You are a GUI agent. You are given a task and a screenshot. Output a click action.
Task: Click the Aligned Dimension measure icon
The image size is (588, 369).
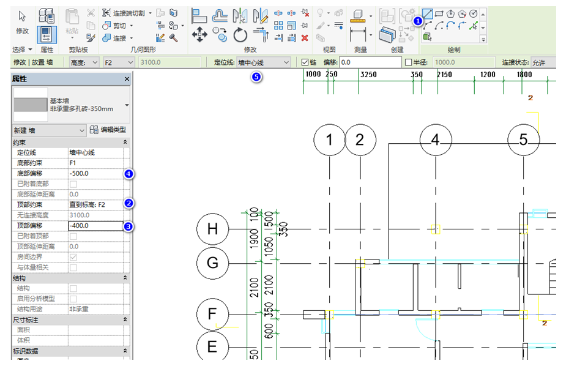pyautogui.click(x=357, y=33)
